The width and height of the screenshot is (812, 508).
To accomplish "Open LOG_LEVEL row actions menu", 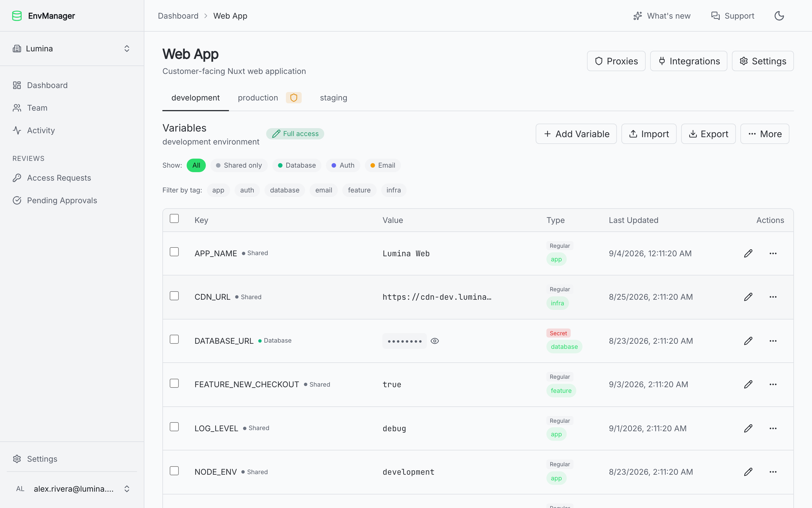I will [x=773, y=428].
